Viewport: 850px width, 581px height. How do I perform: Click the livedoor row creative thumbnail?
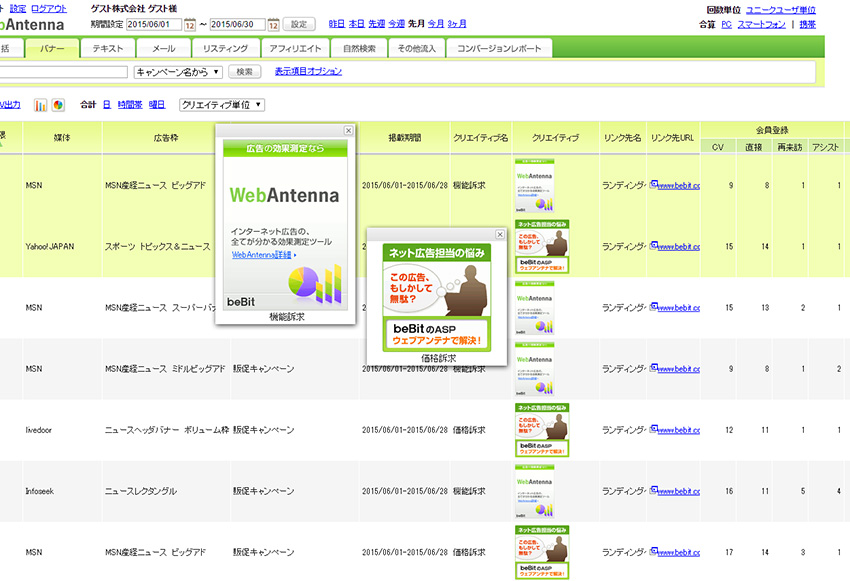pos(542,430)
